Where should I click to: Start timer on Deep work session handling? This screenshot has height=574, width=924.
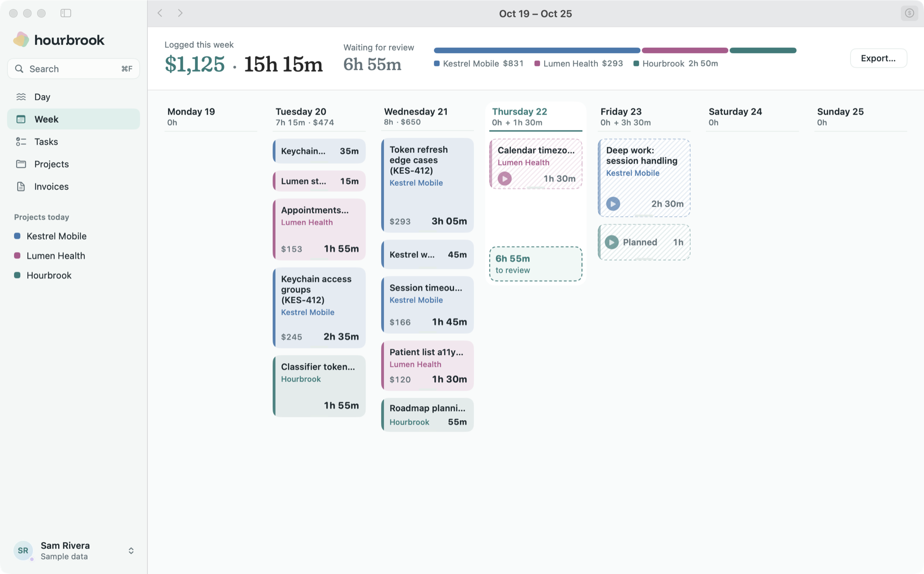(613, 204)
